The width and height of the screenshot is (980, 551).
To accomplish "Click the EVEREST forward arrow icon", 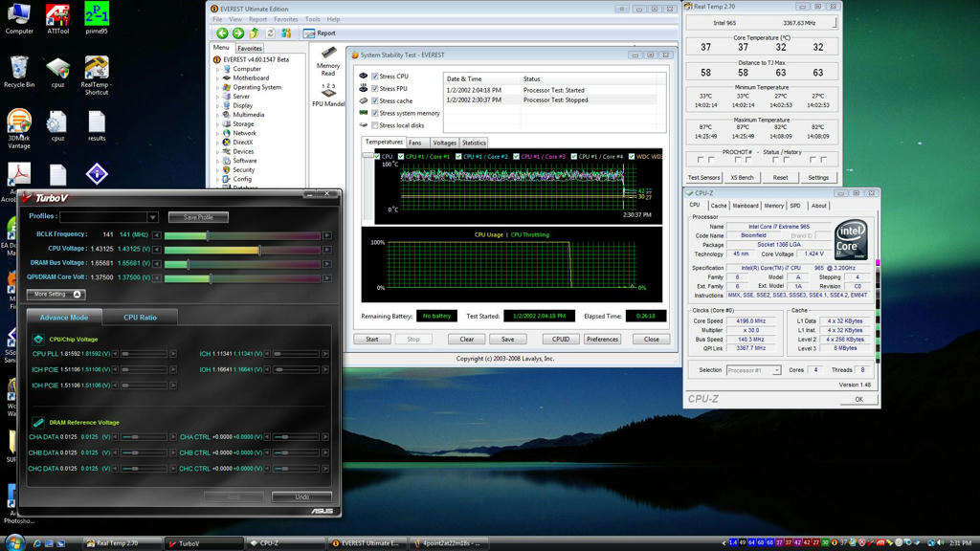I will (238, 33).
